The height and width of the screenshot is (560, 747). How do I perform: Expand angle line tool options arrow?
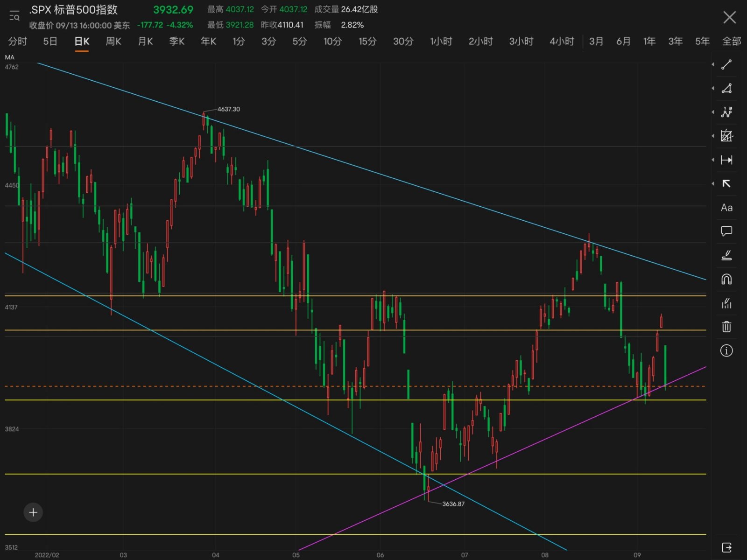pos(713,88)
